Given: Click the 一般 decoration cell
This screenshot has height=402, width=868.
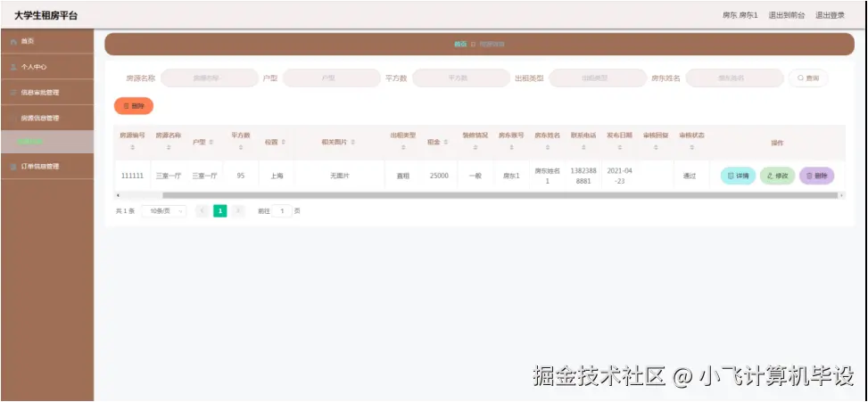Looking at the screenshot, I should click(475, 176).
